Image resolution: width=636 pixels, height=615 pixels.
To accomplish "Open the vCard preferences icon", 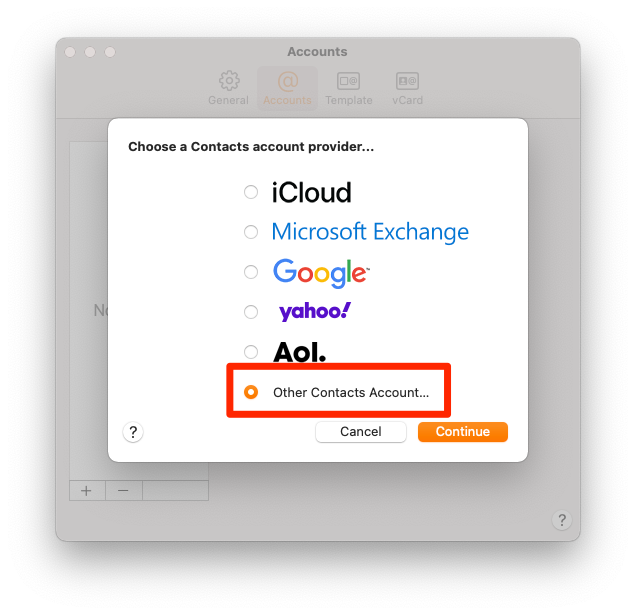I will (x=407, y=81).
